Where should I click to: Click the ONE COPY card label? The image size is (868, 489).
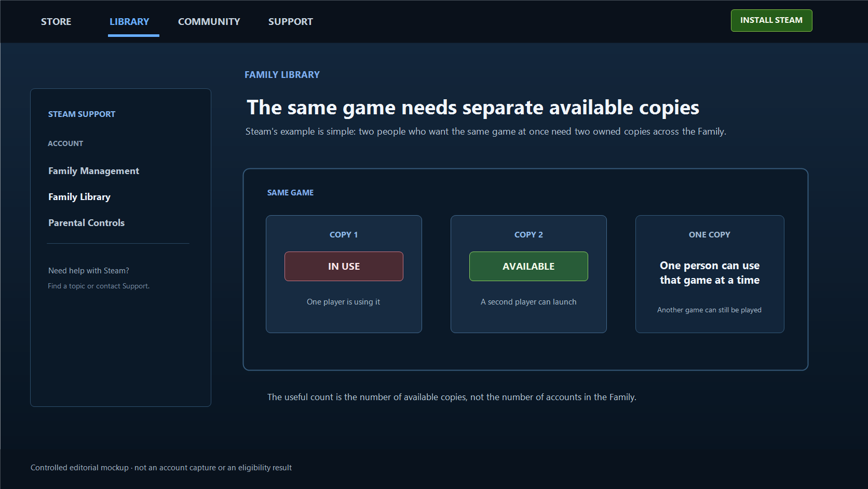(x=709, y=234)
